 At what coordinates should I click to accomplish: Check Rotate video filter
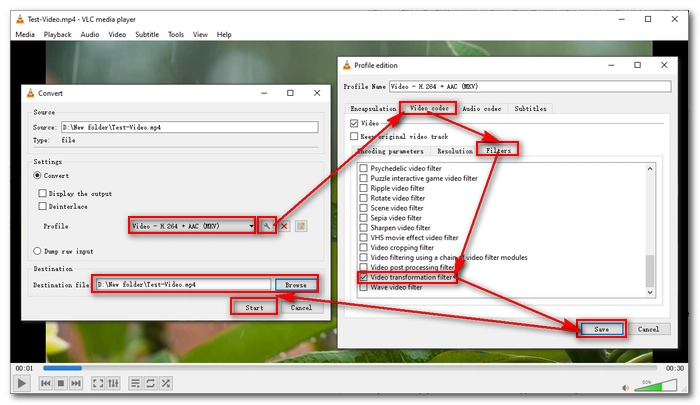pyautogui.click(x=363, y=198)
